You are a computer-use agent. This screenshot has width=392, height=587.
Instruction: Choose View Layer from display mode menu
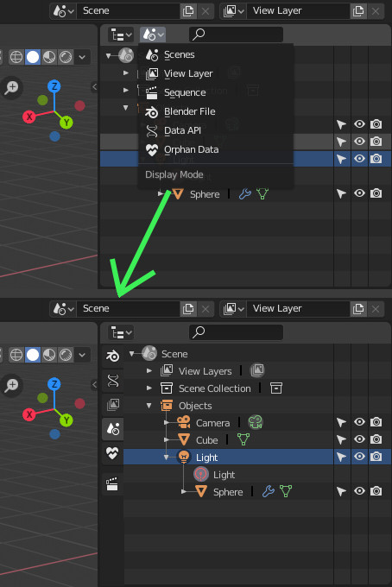215,73
